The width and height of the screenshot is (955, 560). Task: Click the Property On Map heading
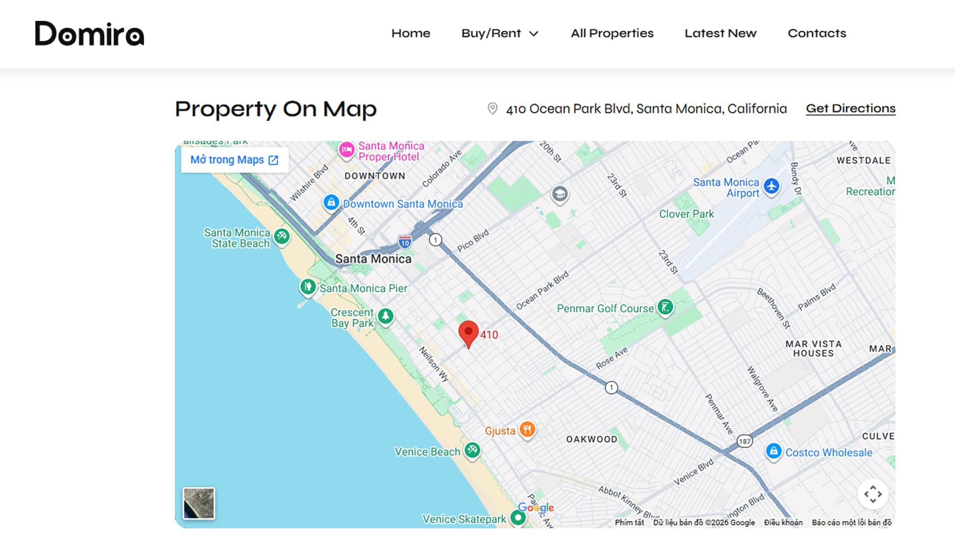point(276,109)
